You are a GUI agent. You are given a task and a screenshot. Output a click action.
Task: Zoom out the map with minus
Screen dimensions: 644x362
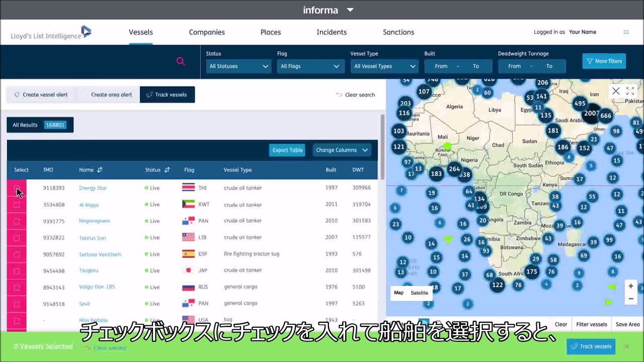point(630,299)
